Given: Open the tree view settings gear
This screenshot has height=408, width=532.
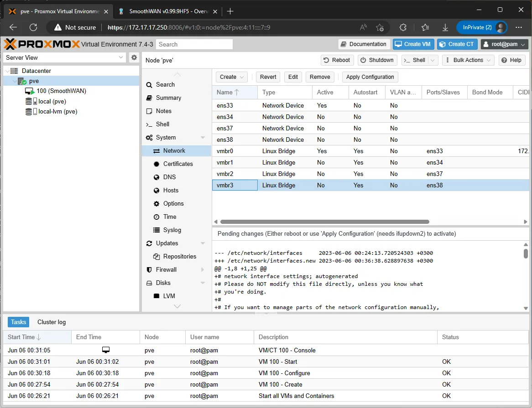Looking at the screenshot, I should click(134, 57).
